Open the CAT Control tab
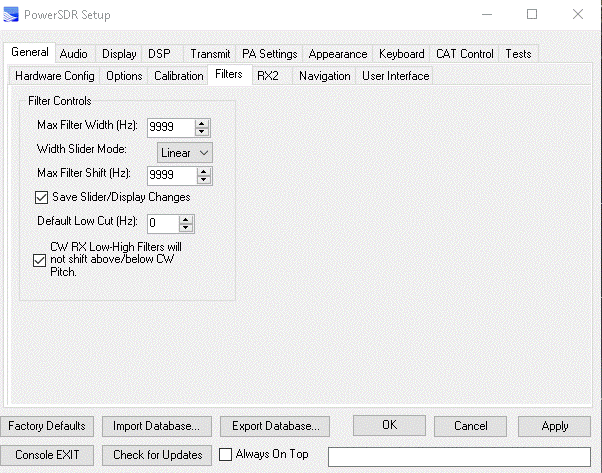This screenshot has height=473, width=602. pyautogui.click(x=465, y=54)
